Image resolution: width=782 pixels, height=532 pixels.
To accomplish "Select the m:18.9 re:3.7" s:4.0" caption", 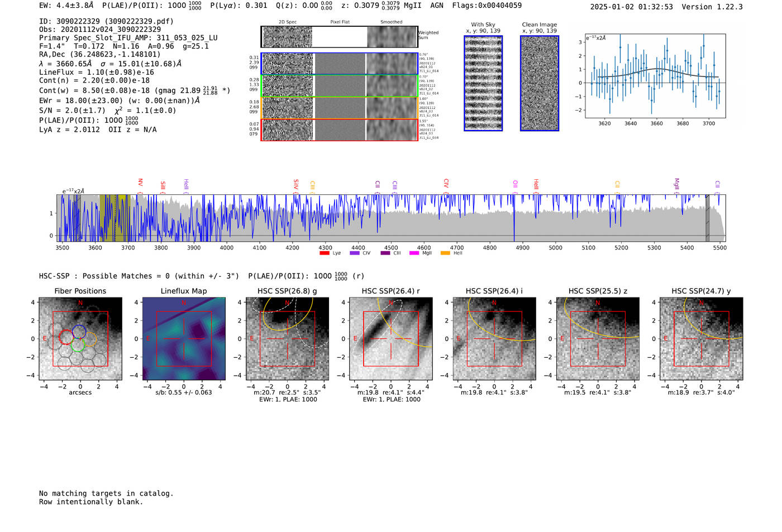I will tap(702, 392).
